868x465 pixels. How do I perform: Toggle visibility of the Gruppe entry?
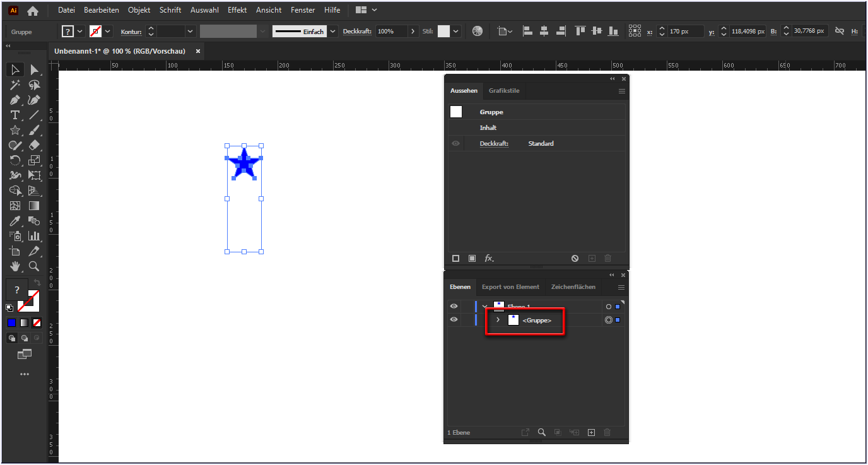click(x=454, y=319)
